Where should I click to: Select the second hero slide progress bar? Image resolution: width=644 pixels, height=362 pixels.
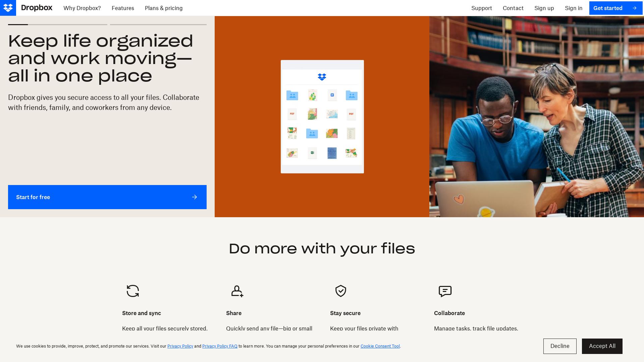point(158,24)
